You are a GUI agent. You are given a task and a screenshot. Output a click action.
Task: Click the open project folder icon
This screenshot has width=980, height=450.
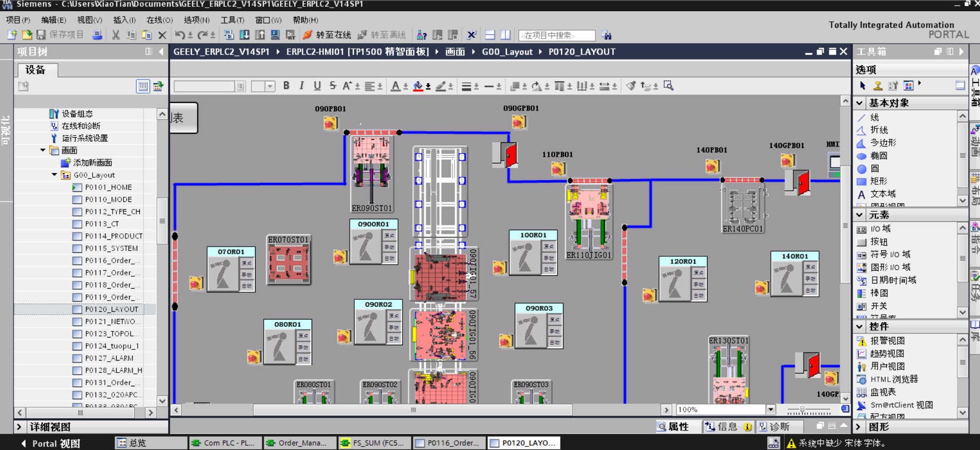tap(27, 35)
